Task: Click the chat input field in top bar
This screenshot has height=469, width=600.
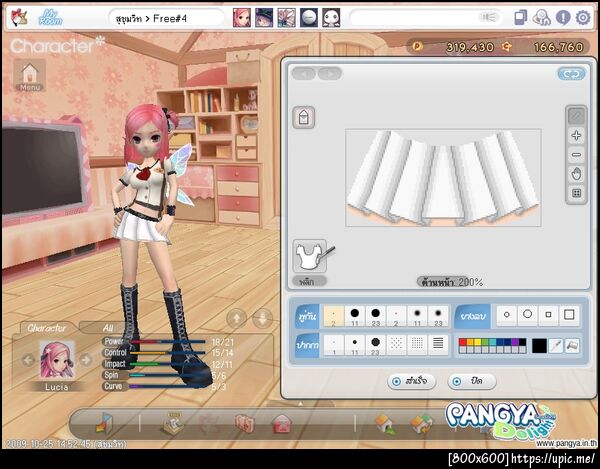Action: [426, 18]
